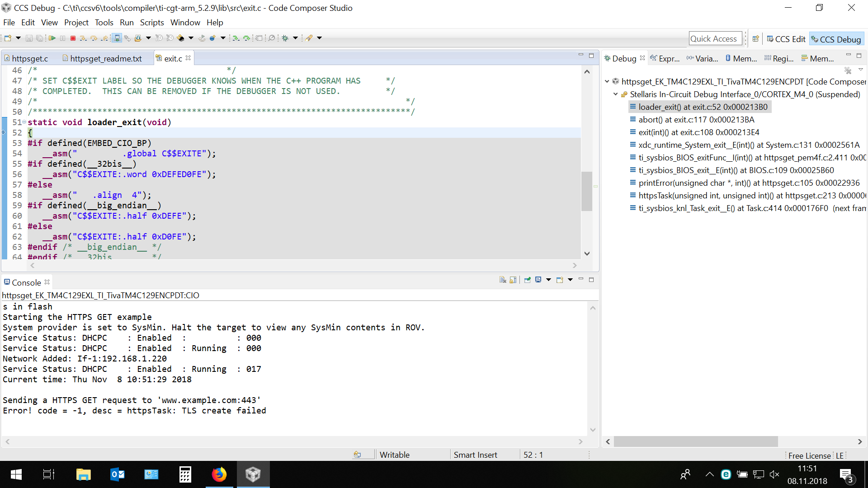Open Outlook from the taskbar

click(117, 474)
